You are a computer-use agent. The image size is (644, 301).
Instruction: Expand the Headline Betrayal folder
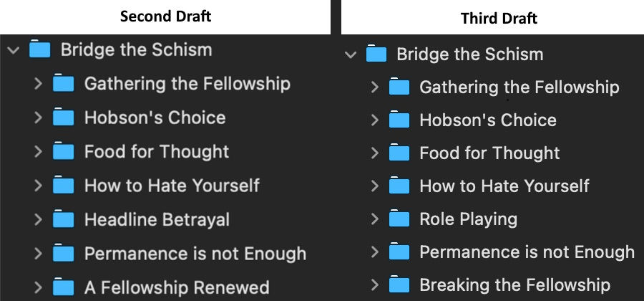point(39,219)
